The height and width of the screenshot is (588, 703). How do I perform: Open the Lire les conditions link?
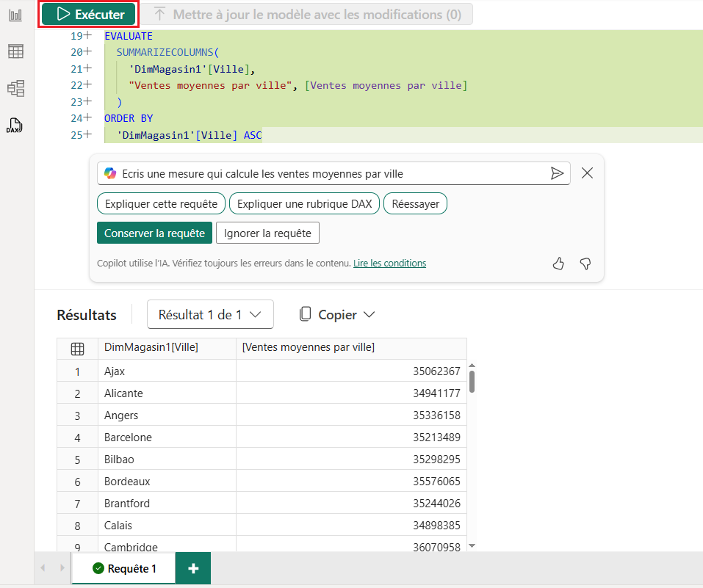(x=389, y=264)
